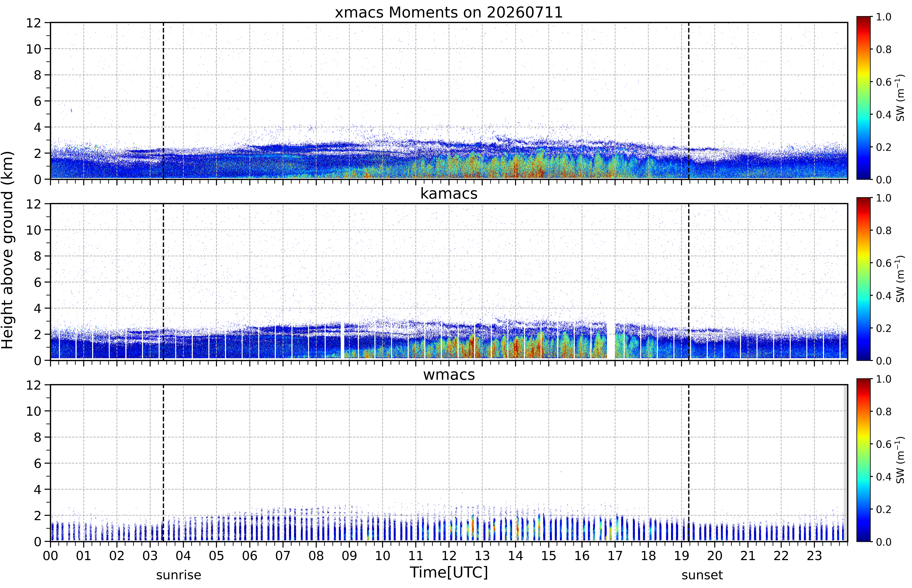Click the '12' time tick label on the x-axis
The image size is (912, 588).
[449, 556]
